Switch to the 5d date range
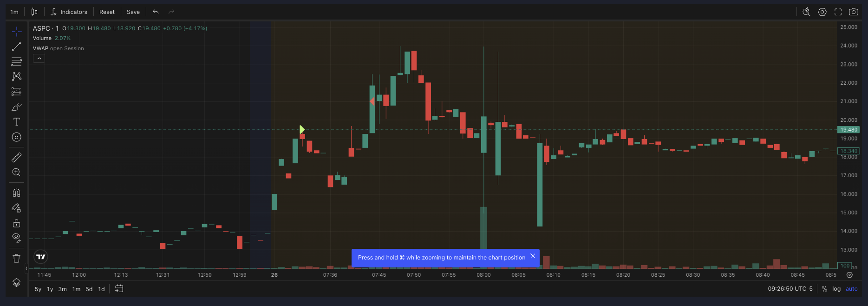The height and width of the screenshot is (306, 868). [x=89, y=289]
